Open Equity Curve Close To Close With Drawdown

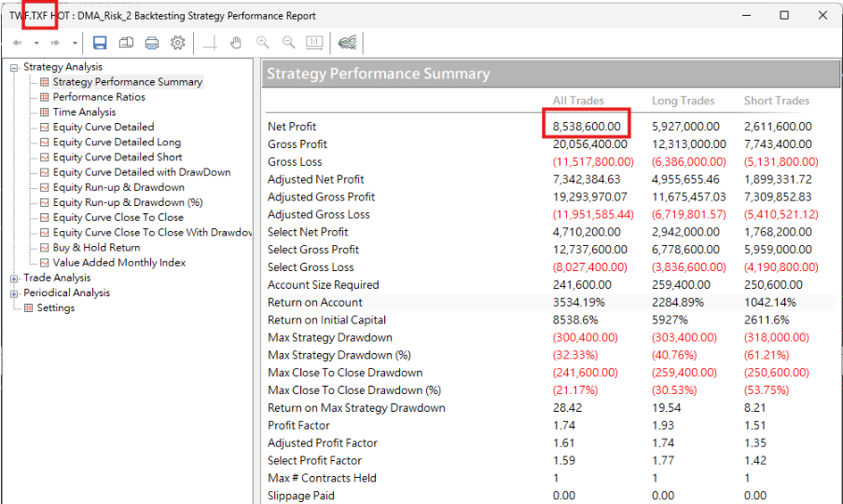click(x=152, y=232)
